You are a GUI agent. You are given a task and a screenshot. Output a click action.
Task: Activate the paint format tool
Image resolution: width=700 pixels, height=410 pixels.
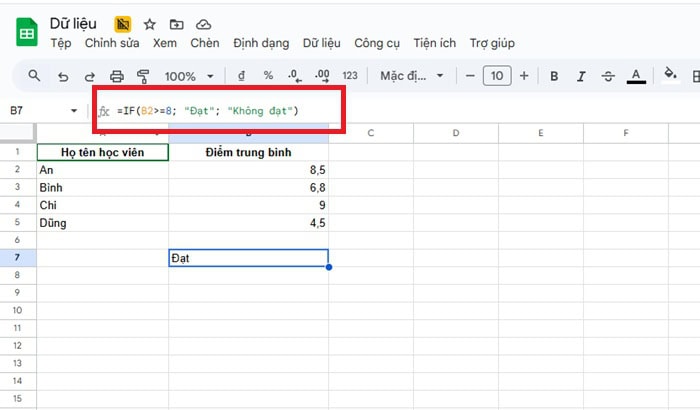click(x=142, y=76)
